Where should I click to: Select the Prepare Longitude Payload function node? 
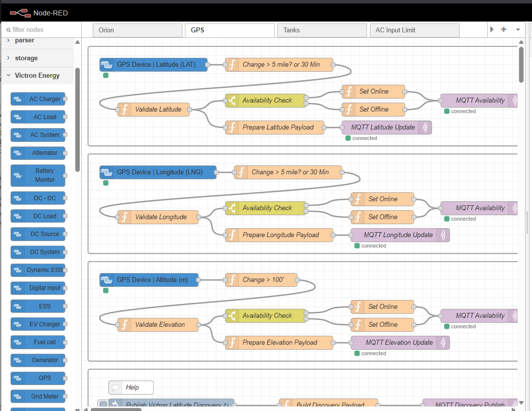point(279,235)
